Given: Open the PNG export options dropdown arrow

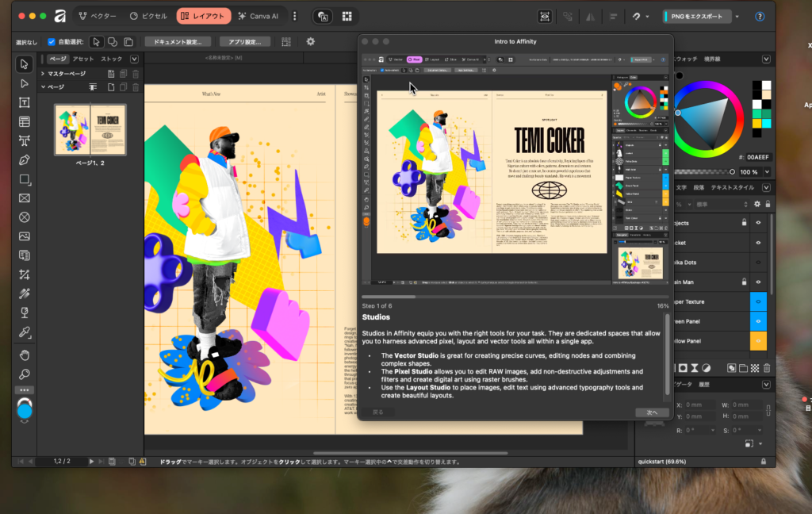Looking at the screenshot, I should click(737, 16).
